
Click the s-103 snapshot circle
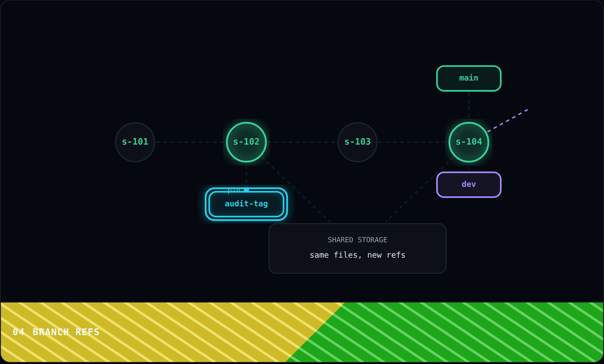(x=358, y=142)
